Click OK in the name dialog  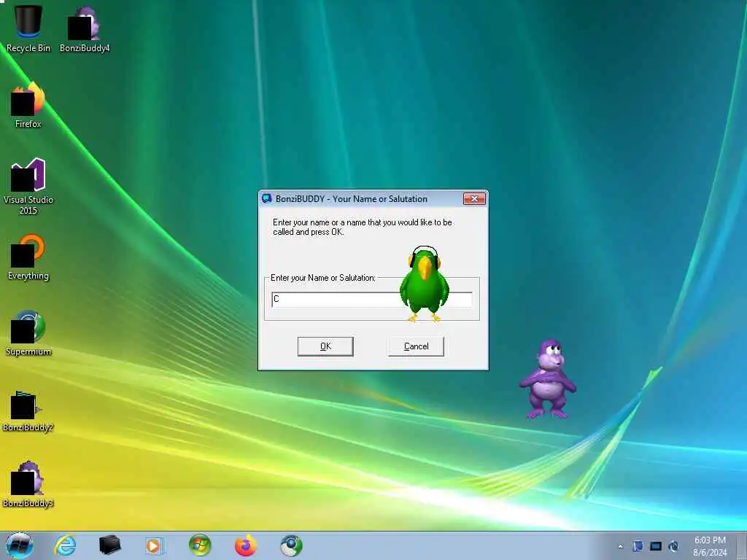point(325,346)
